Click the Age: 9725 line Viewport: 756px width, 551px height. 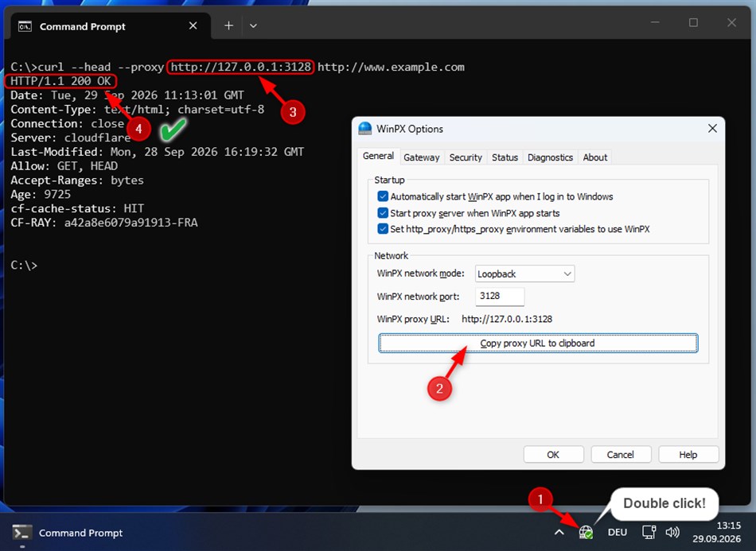click(x=41, y=194)
